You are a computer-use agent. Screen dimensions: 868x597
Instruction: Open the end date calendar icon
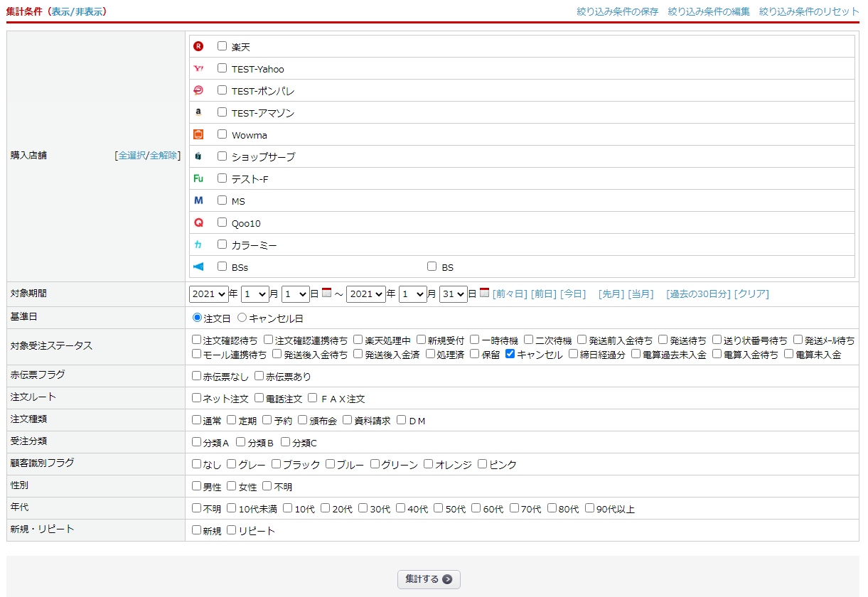(484, 293)
